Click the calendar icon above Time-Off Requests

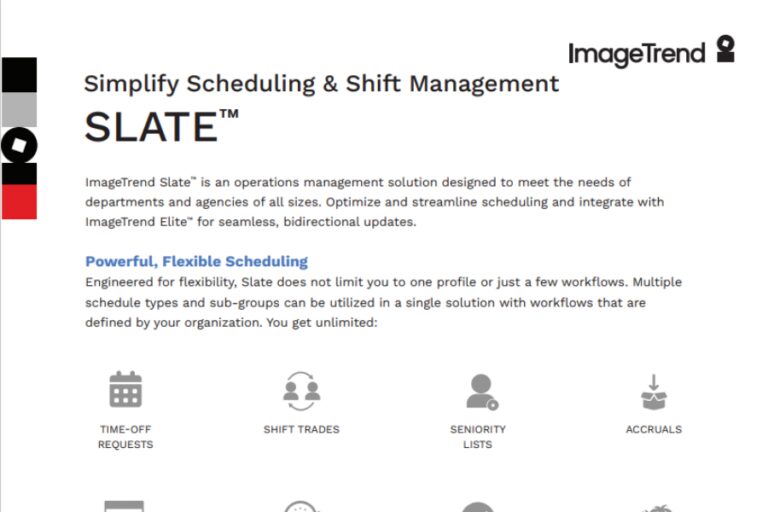point(125,390)
